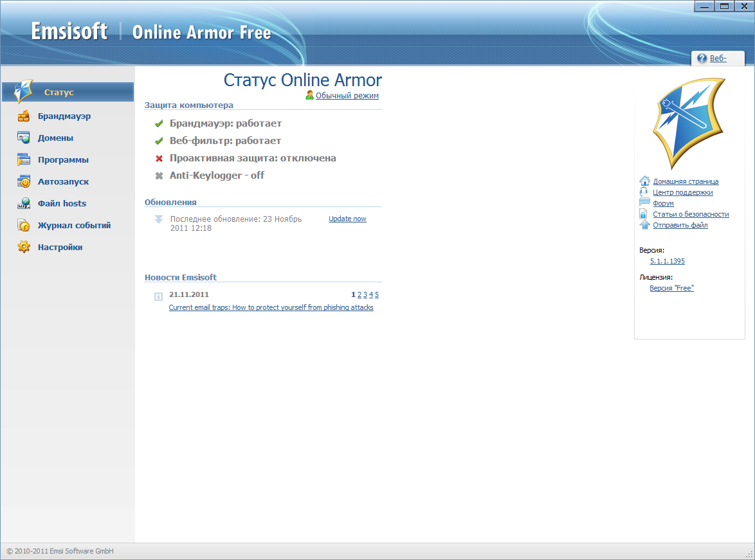Click Брандмауэр: работает status text
Image resolution: width=755 pixels, height=560 pixels.
[x=226, y=123]
